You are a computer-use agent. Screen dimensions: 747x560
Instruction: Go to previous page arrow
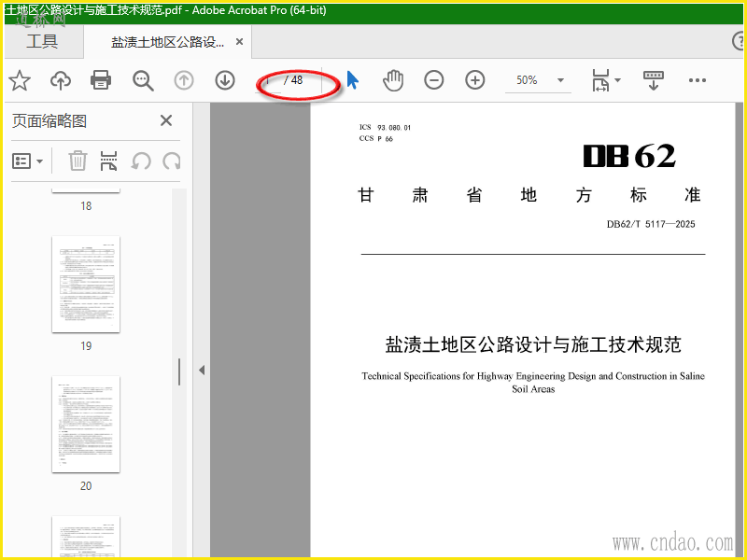pos(184,80)
